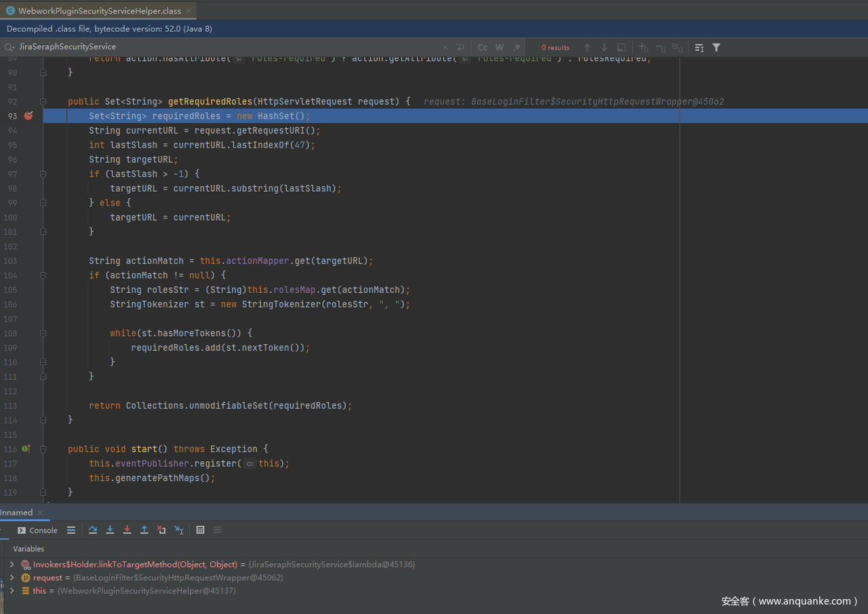This screenshot has width=868, height=614.
Task: Click the Run to Cursor icon
Action: pos(179,530)
